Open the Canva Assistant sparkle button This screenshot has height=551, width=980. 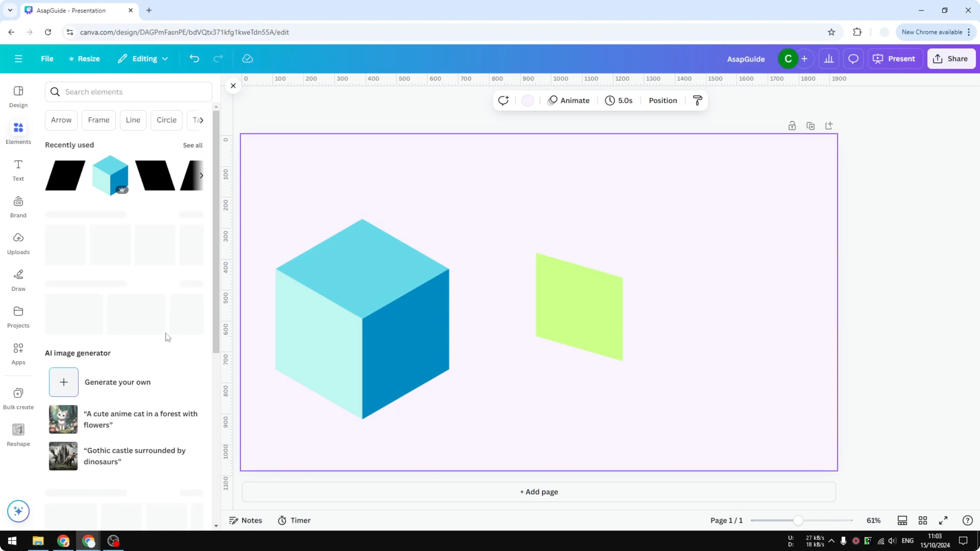[18, 511]
